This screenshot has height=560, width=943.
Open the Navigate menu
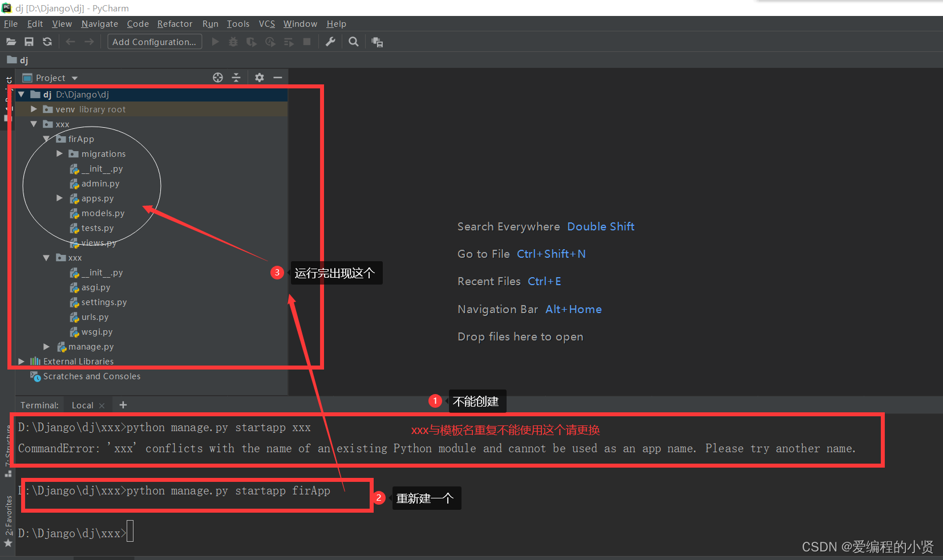click(x=100, y=24)
